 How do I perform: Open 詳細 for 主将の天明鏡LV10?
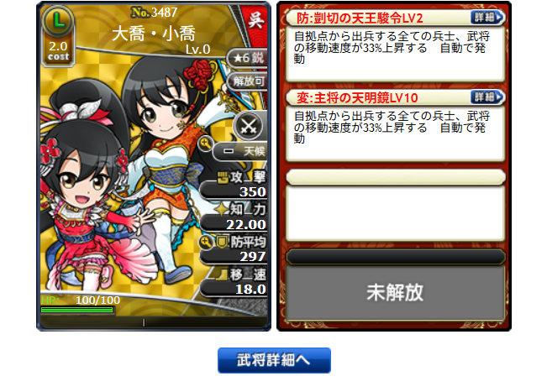[x=487, y=97]
